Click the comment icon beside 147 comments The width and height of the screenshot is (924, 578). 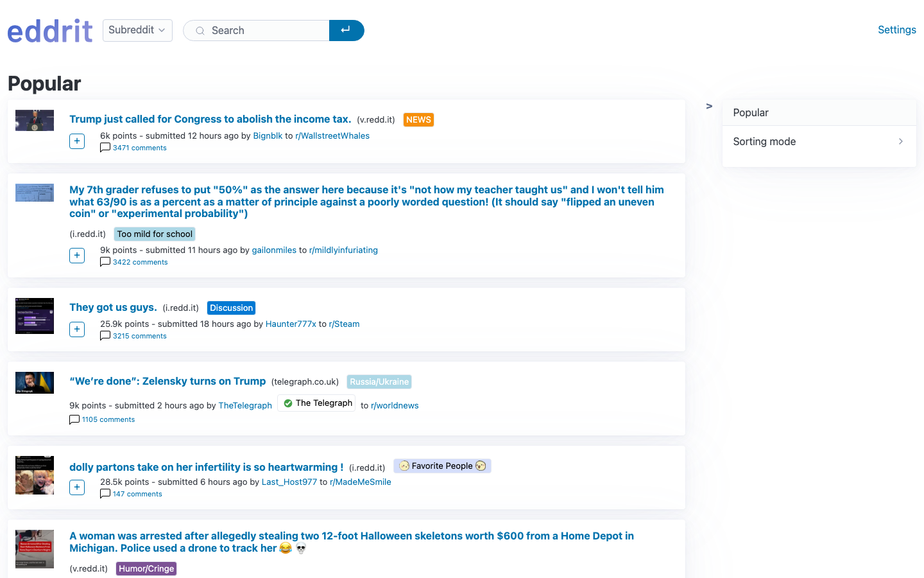click(105, 494)
